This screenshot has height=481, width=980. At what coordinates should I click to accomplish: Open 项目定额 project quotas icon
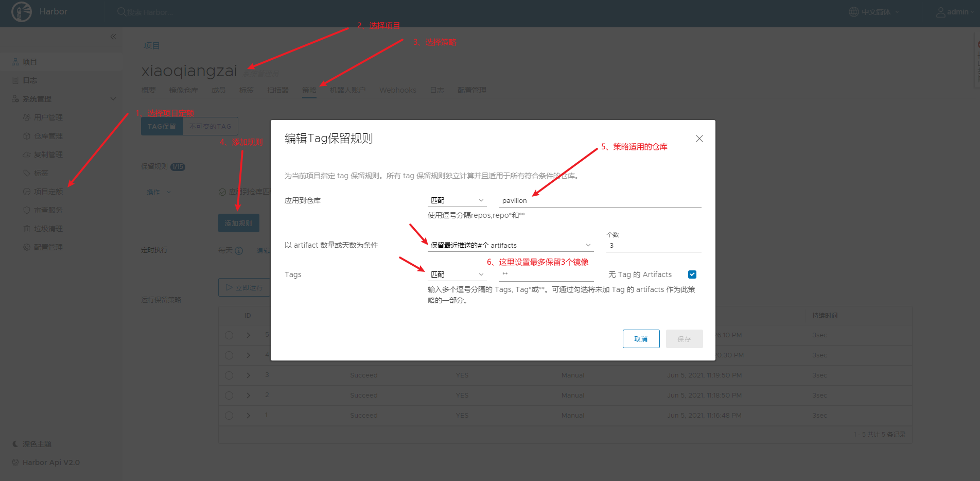[27, 192]
